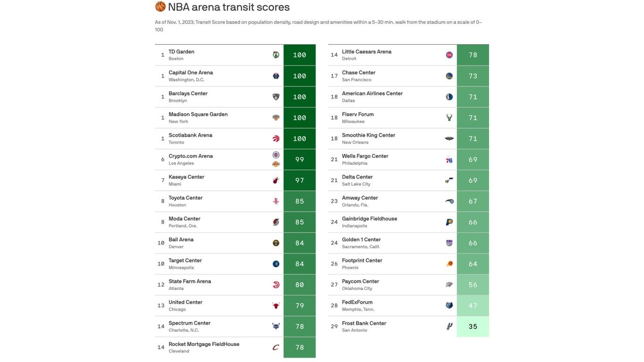Click the Little Caesars Arena name

(x=366, y=52)
